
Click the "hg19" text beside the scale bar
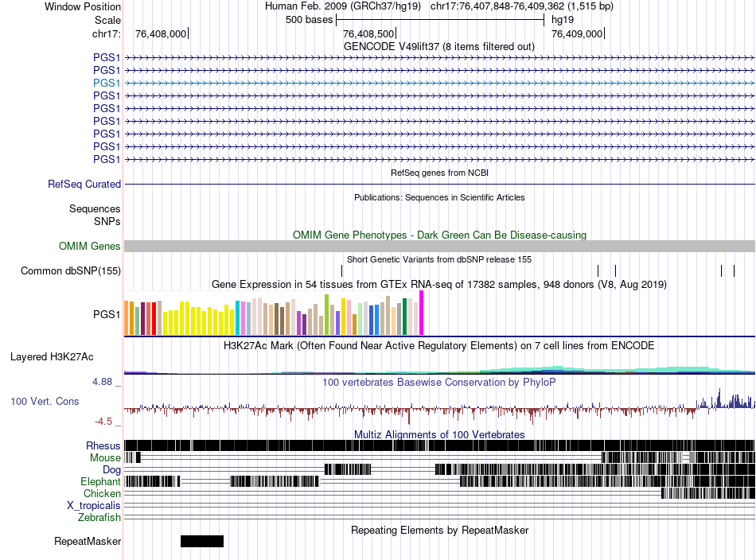(563, 20)
